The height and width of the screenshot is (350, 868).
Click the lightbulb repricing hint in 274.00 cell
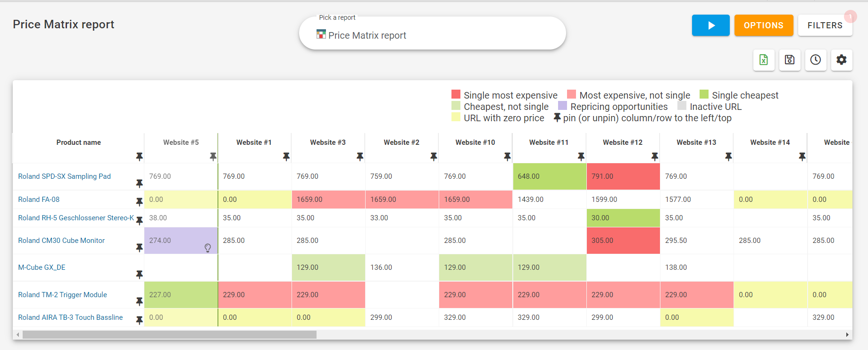click(x=208, y=248)
